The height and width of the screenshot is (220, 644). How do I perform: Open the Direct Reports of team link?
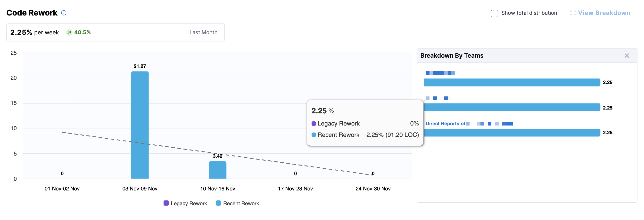[445, 124]
